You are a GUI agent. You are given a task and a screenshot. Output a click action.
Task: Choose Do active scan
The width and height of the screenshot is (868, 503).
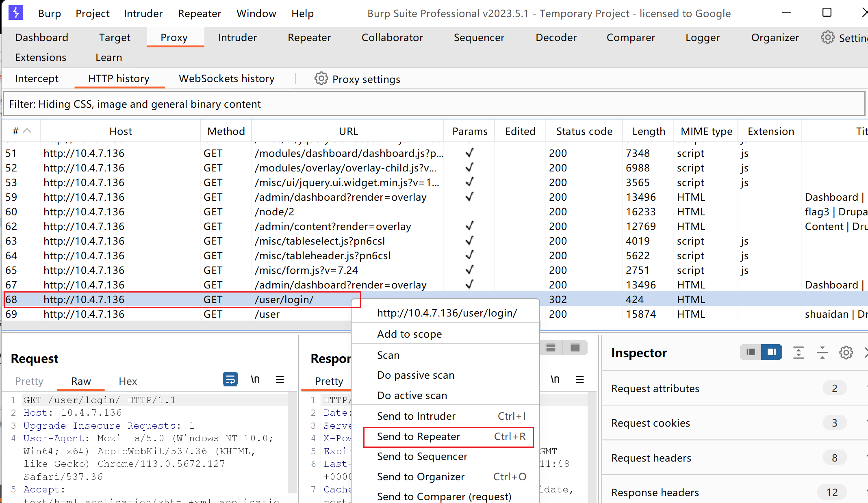(x=445, y=395)
